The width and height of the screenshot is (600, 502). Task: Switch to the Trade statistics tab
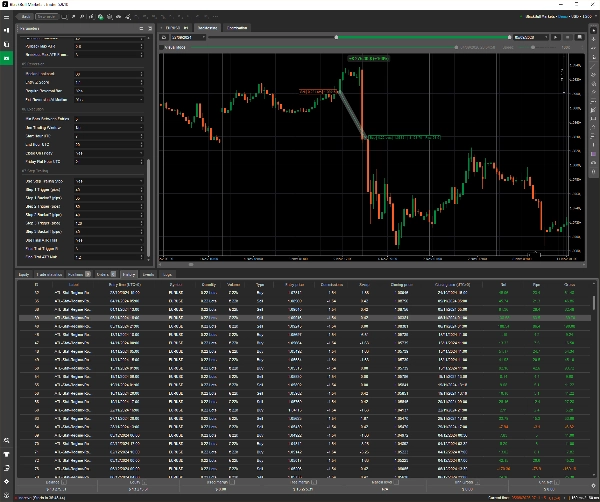click(49, 274)
